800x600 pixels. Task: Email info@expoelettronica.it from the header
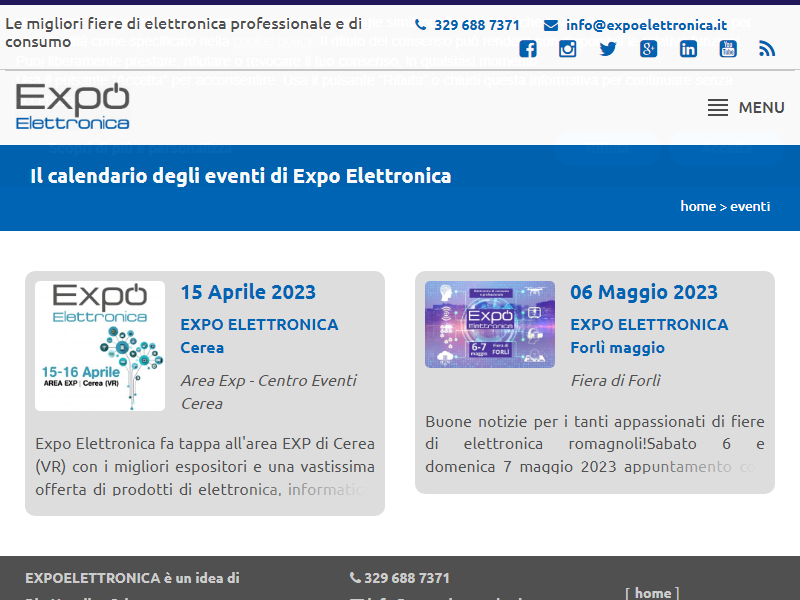pos(646,25)
